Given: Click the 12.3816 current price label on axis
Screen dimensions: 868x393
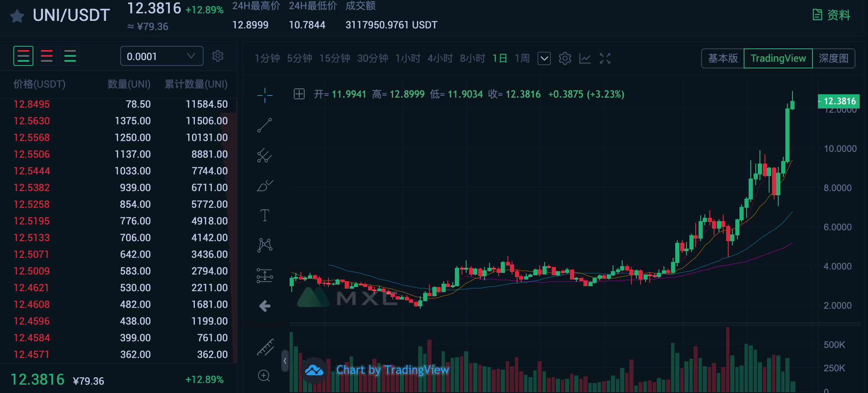Looking at the screenshot, I should click(x=838, y=101).
